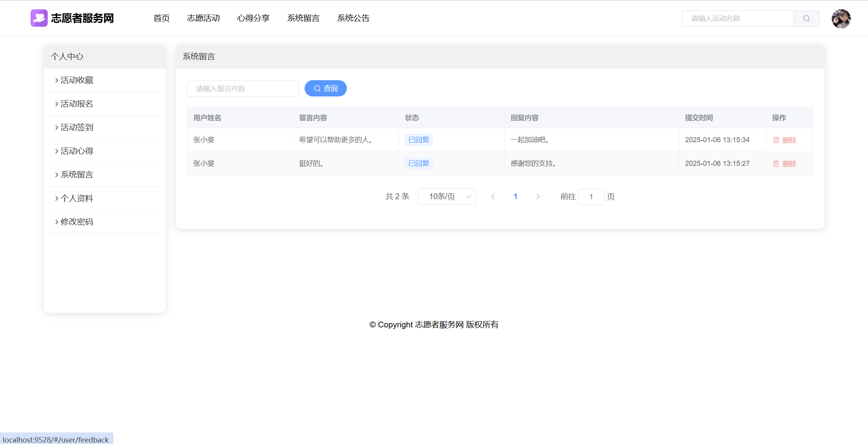This screenshot has height=444, width=868.
Task: Click the 查询 search button
Action: [x=325, y=89]
